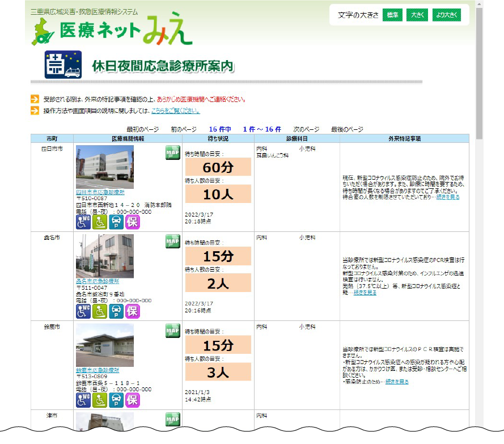Click the 2021/1/3 14:42時点 timestamp
This screenshot has width=504, height=444.
198,396
